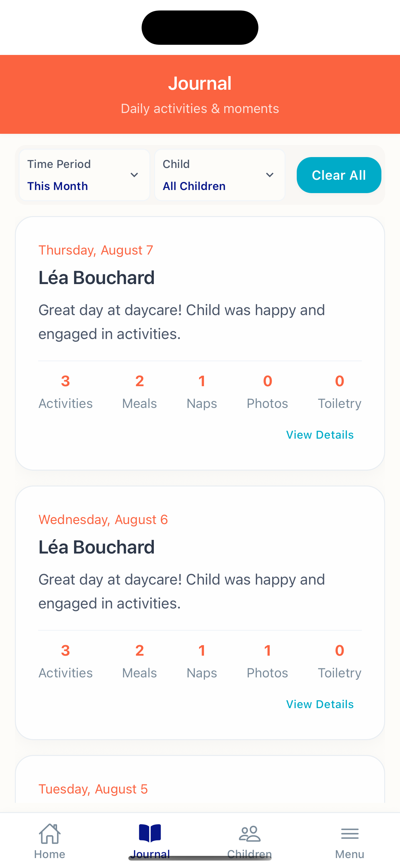
Task: Tap Activities count on August 7 entry
Action: coord(65,391)
